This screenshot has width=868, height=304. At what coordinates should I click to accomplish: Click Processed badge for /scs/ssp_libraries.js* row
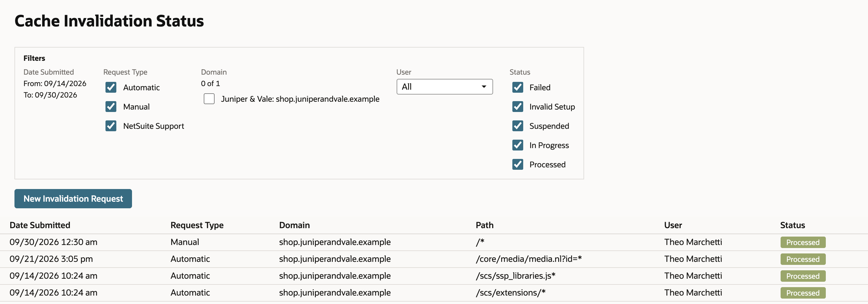click(x=803, y=276)
